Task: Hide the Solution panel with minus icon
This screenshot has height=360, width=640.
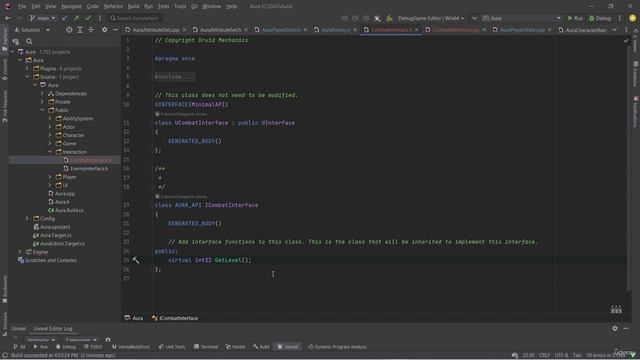Action: coord(116,30)
